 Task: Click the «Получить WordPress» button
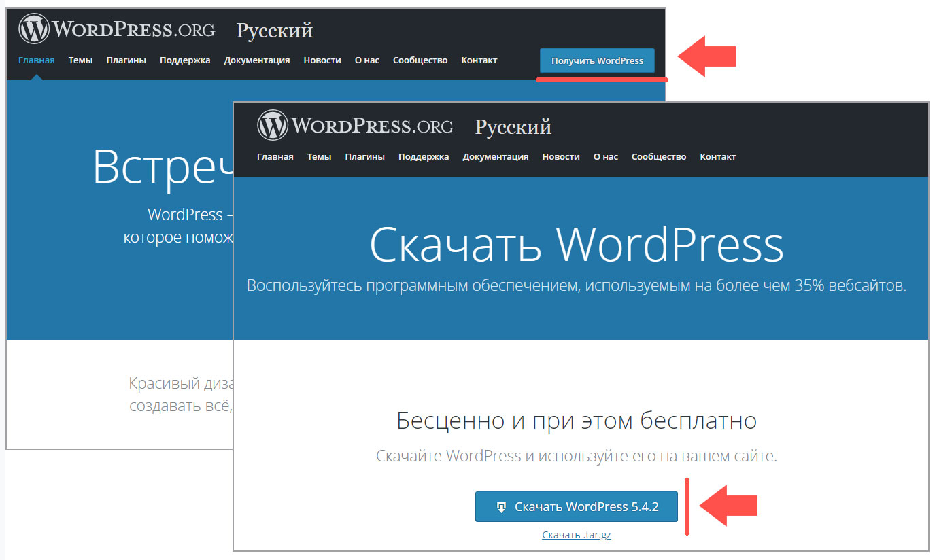tap(597, 60)
